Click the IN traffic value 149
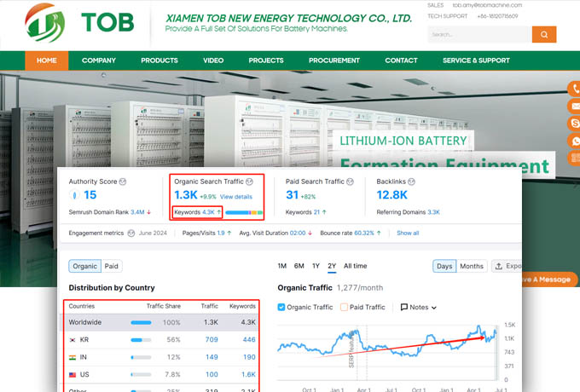This screenshot has width=580, height=392. pyautogui.click(x=212, y=357)
